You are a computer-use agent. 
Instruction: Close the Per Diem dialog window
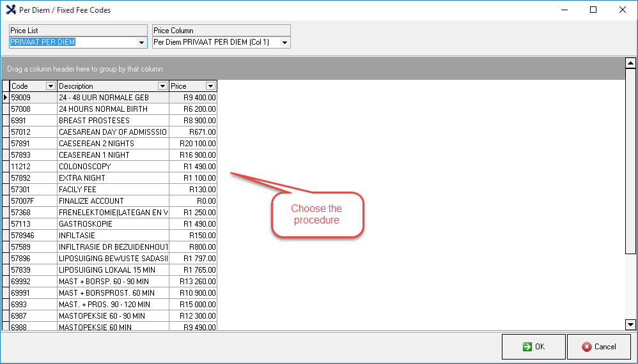click(x=622, y=10)
